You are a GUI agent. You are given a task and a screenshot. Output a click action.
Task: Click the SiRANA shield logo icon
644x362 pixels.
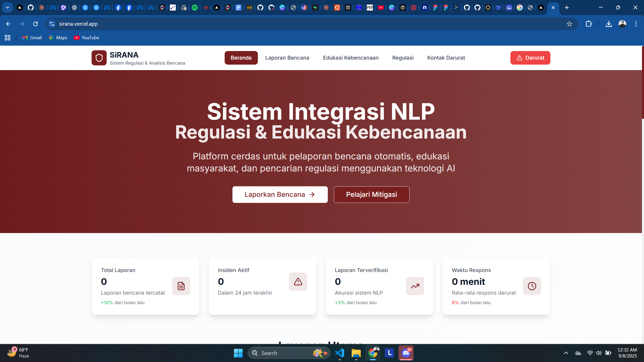coord(99,58)
